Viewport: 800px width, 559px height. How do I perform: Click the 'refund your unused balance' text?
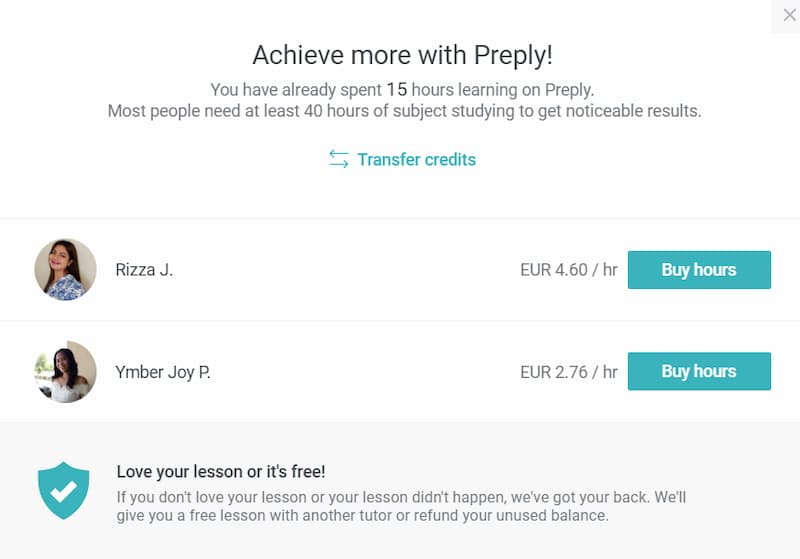tap(511, 515)
